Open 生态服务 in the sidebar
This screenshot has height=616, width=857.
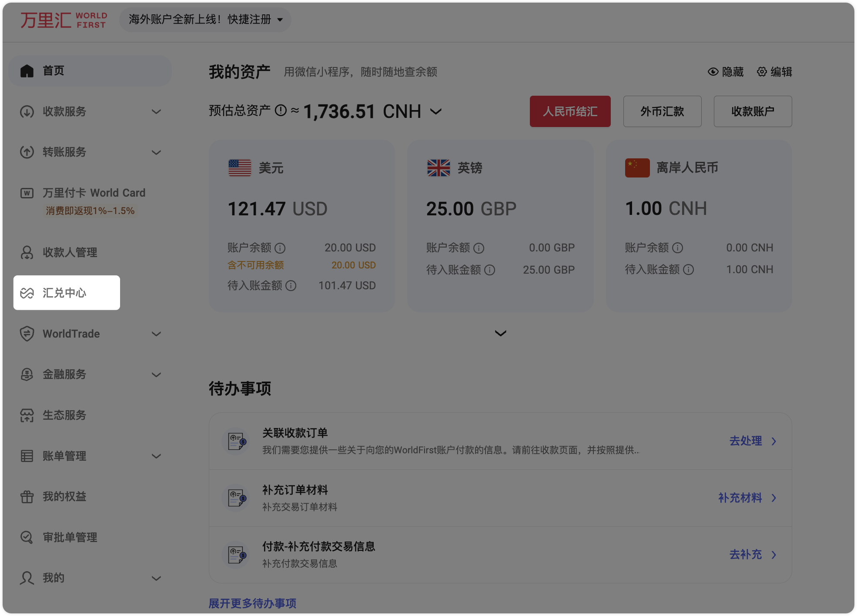pyautogui.click(x=64, y=415)
